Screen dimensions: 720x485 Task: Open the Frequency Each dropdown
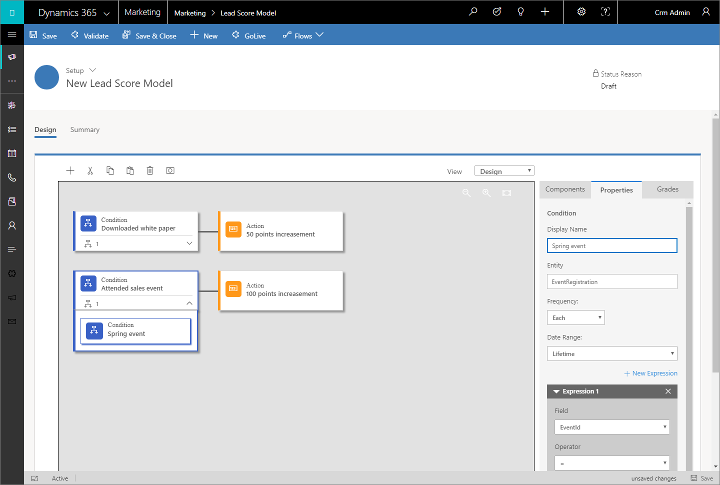point(576,317)
